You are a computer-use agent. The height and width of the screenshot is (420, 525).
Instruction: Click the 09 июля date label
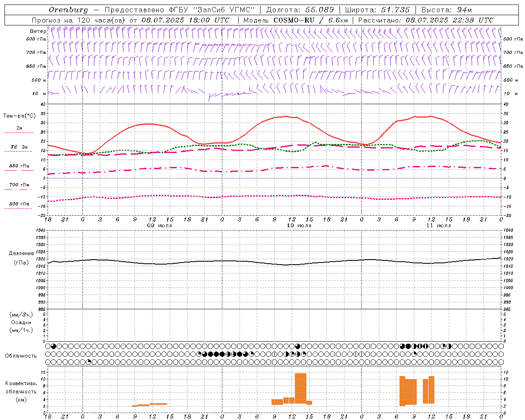(x=160, y=226)
